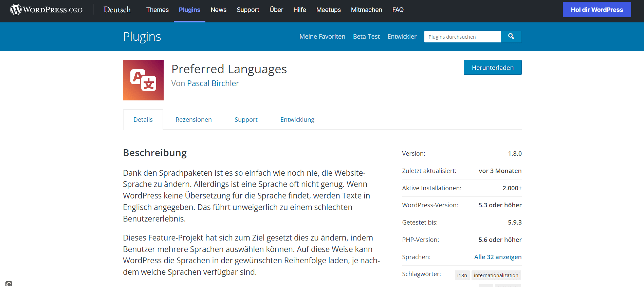Click the 5.6 oder höher PHP value
The image size is (644, 287).
click(x=500, y=240)
